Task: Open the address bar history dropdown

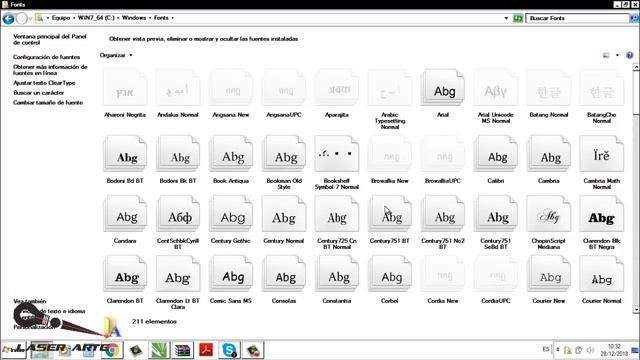Action: point(506,18)
